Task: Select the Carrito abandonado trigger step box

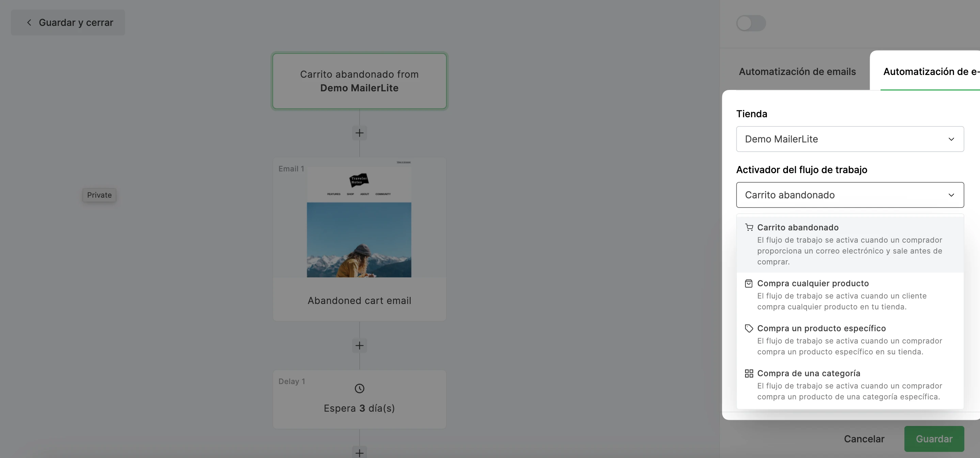Action: point(359,81)
